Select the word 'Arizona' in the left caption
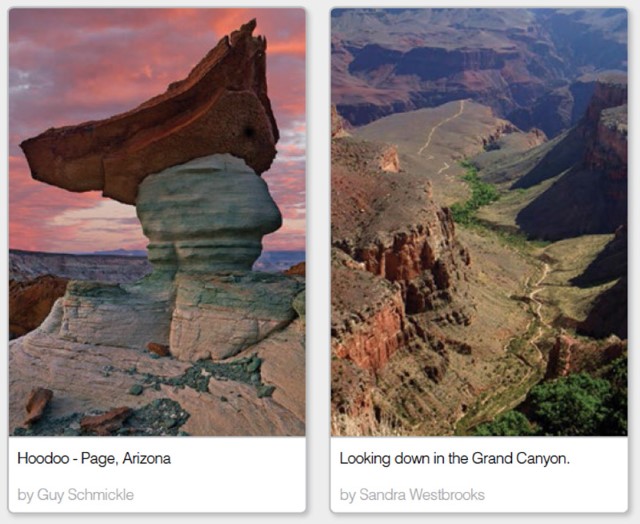 pyautogui.click(x=147, y=458)
